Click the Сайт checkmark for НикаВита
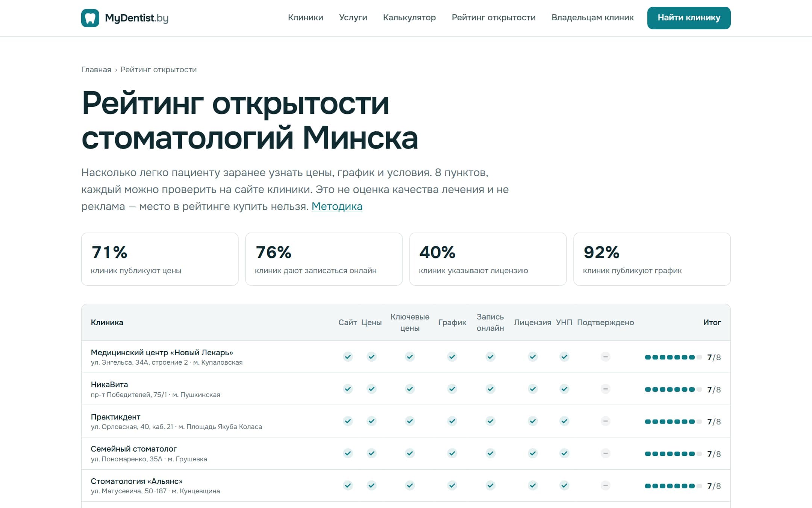812x508 pixels. [x=348, y=389]
